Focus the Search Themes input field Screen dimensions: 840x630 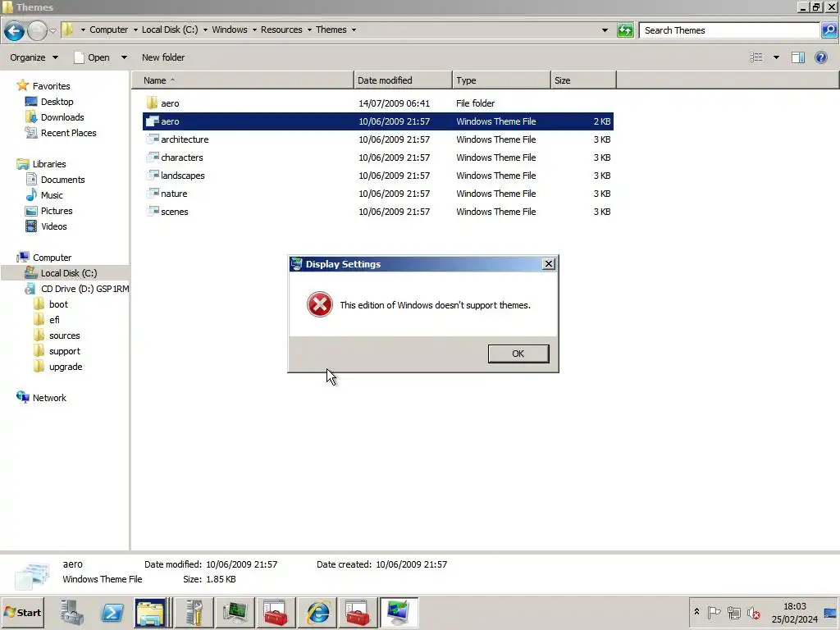[x=729, y=30]
